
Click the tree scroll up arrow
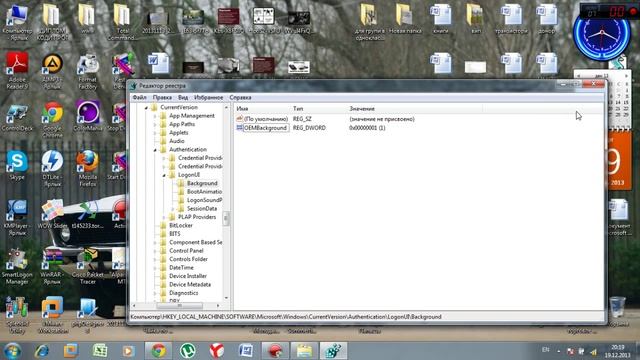pos(227,107)
